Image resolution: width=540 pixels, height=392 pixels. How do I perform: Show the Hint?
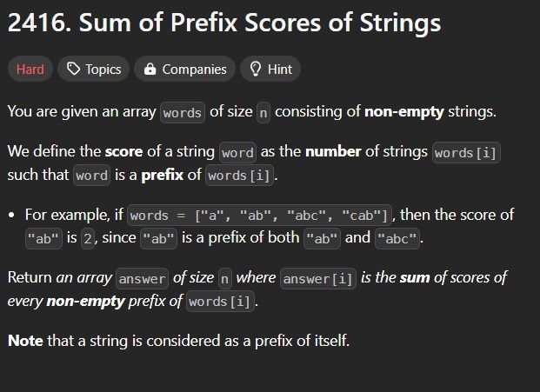270,70
